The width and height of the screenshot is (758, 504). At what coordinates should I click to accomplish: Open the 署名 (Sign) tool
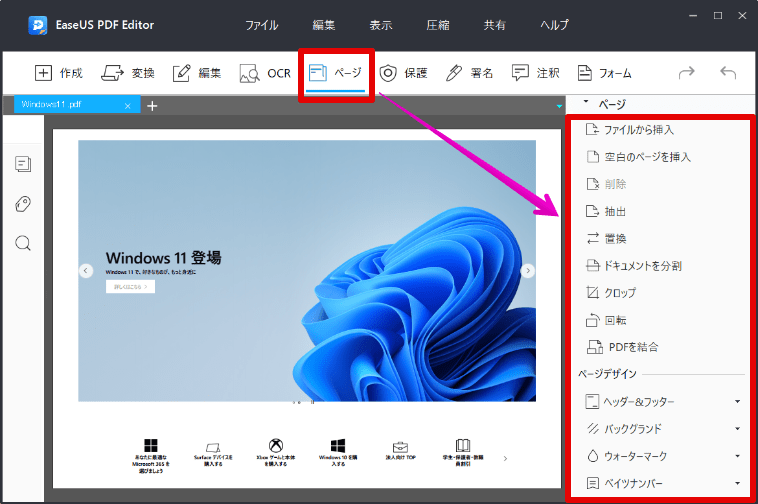point(469,73)
